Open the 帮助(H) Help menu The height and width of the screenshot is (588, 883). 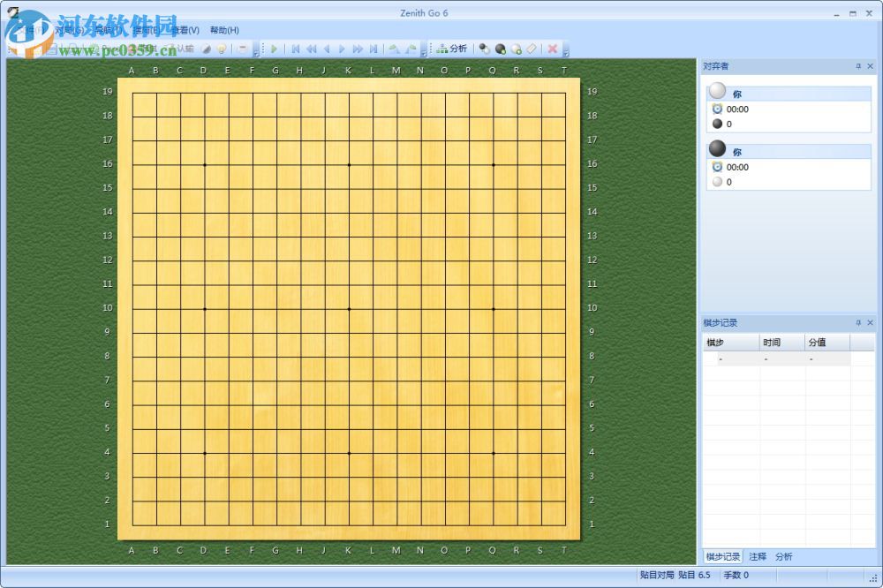coord(223,30)
